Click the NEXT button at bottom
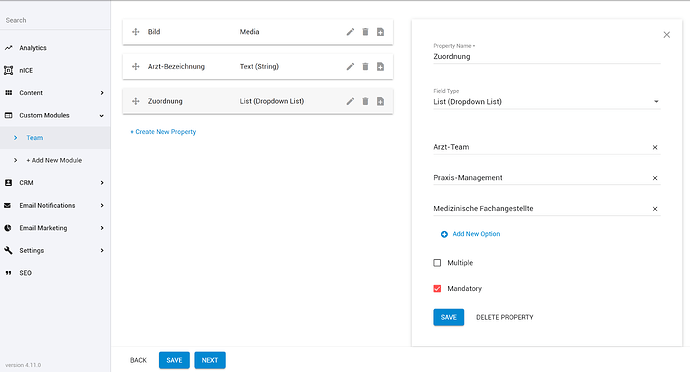Image resolution: width=690 pixels, height=372 pixels. (x=210, y=360)
